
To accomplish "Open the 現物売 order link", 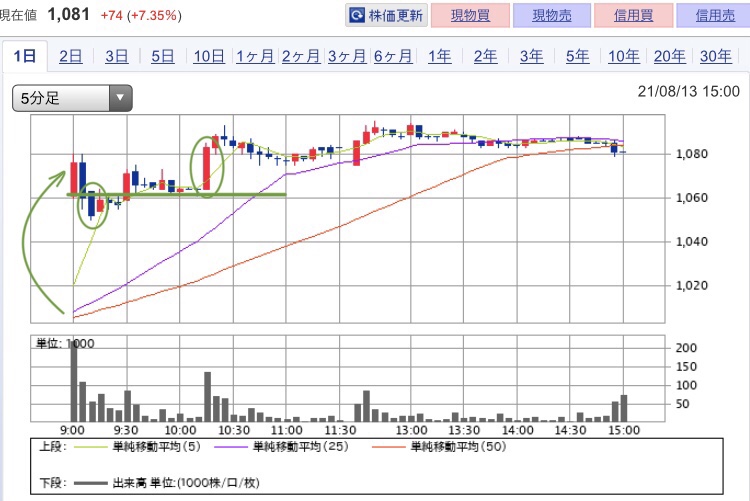I will (552, 15).
